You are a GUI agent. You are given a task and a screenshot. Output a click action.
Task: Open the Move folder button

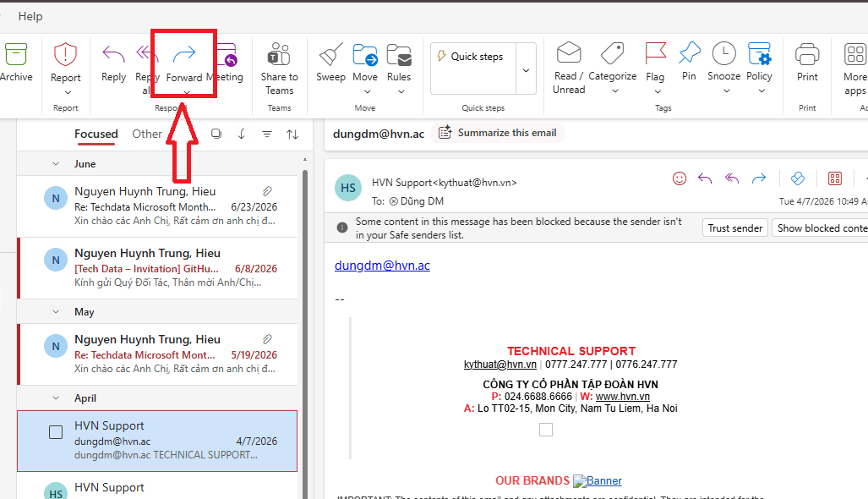click(365, 62)
